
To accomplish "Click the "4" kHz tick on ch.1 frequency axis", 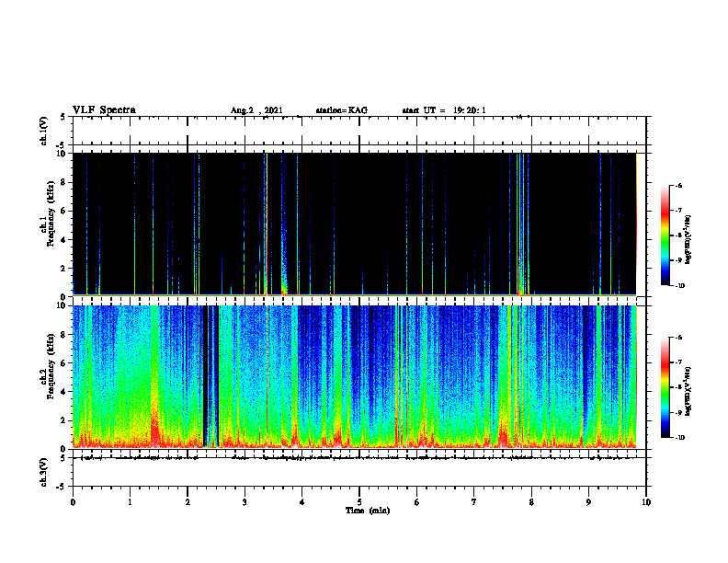I will [x=64, y=240].
